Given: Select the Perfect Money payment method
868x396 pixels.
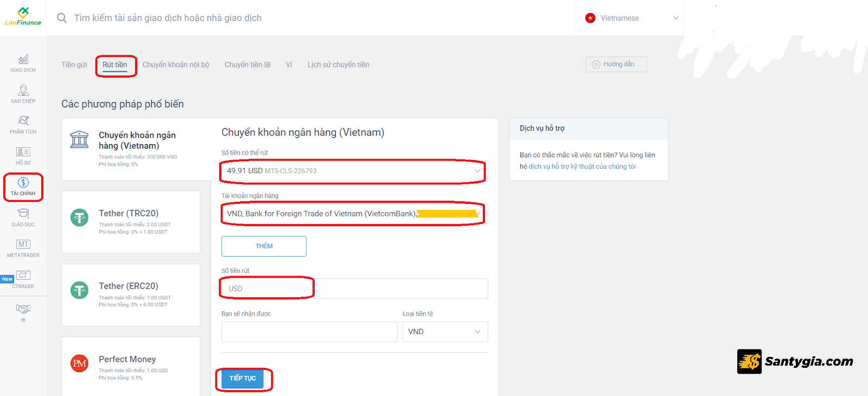Looking at the screenshot, I should pos(131,366).
